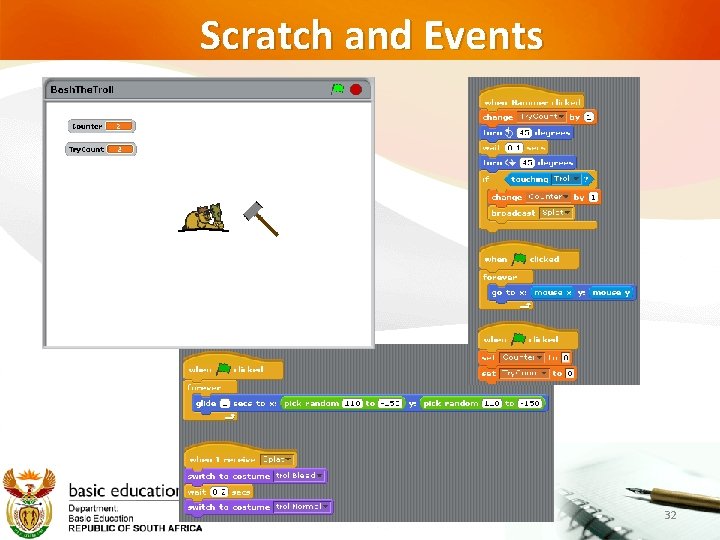Click -150 field in y pick random block

(530, 404)
